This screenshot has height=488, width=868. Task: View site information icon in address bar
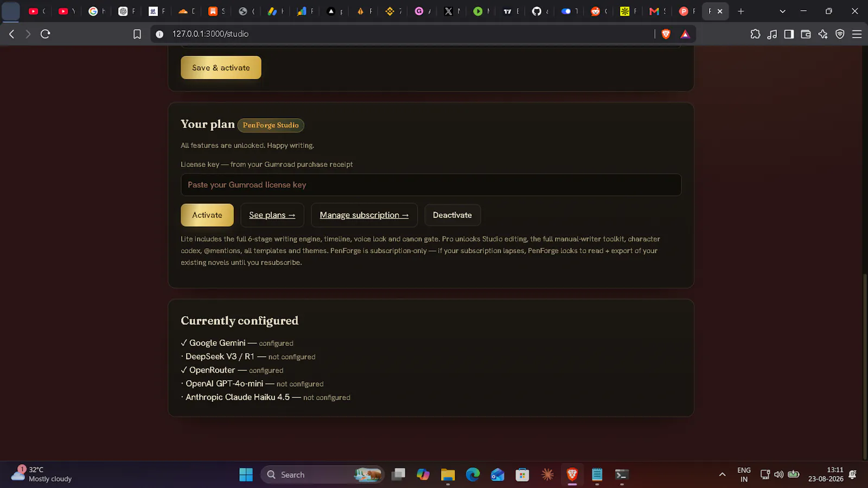159,34
